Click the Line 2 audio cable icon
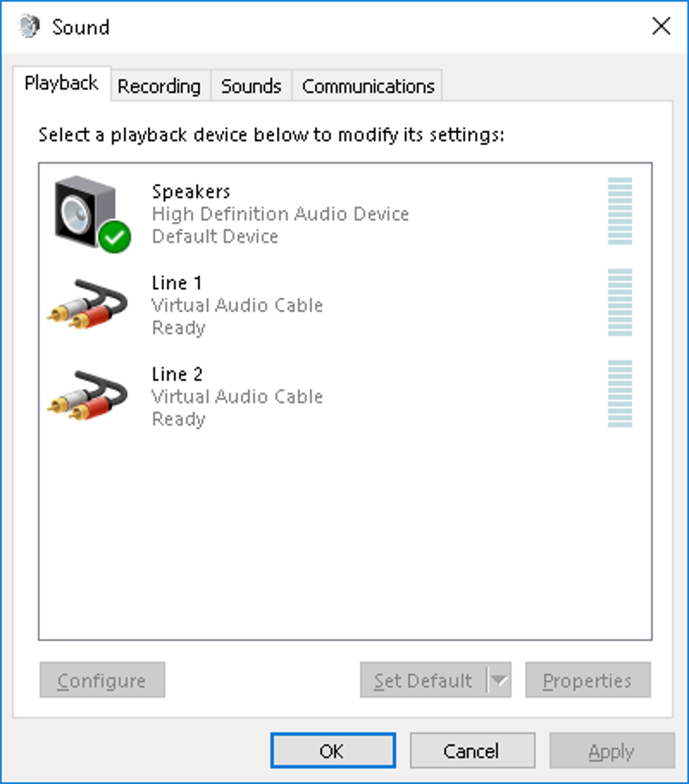The image size is (689, 784). pyautogui.click(x=88, y=395)
